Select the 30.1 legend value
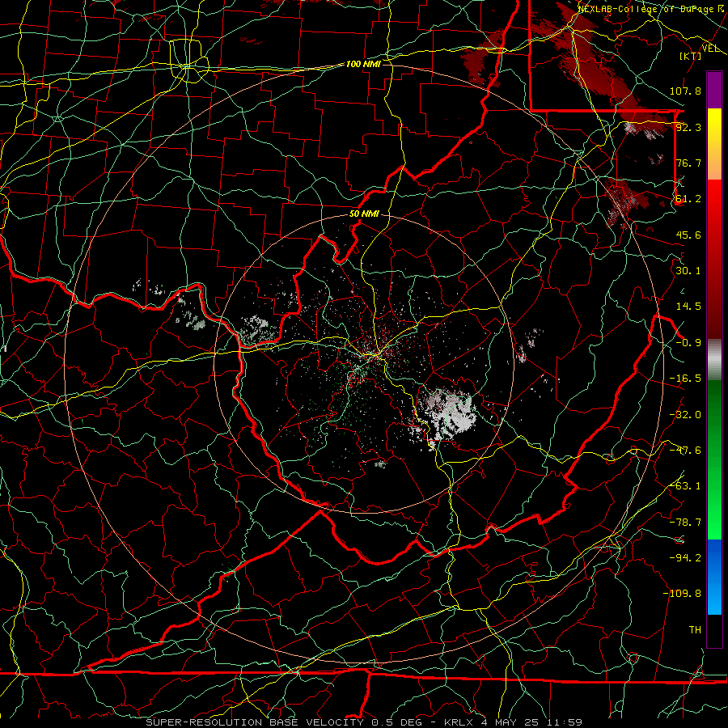728x728 pixels. point(688,271)
